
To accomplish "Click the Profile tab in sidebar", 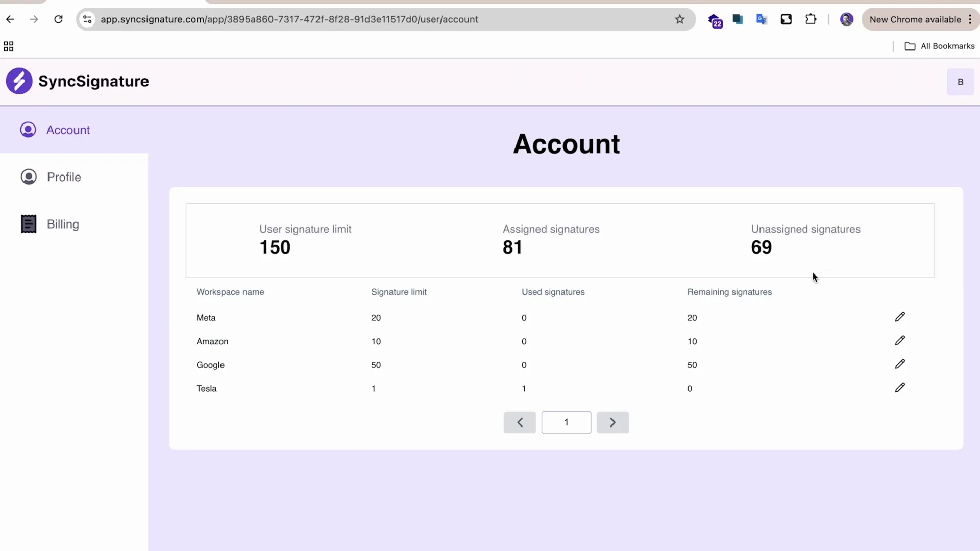I will click(x=63, y=176).
